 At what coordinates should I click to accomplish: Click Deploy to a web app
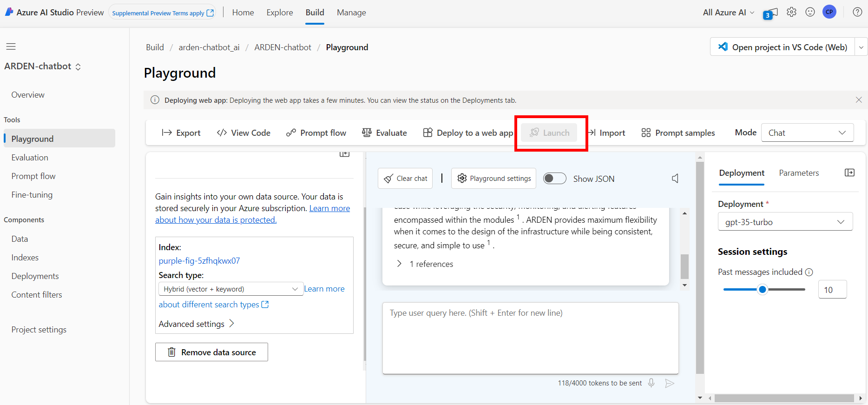468,133
